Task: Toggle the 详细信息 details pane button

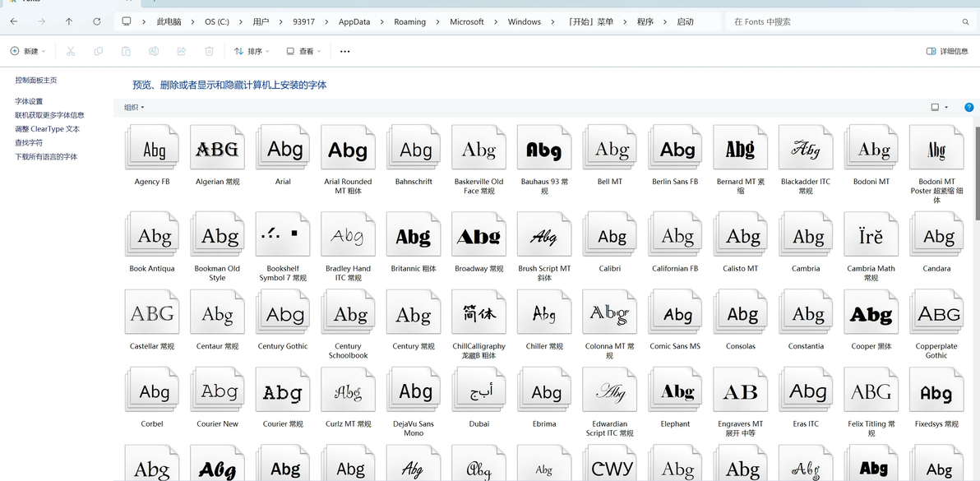Action: tap(947, 51)
